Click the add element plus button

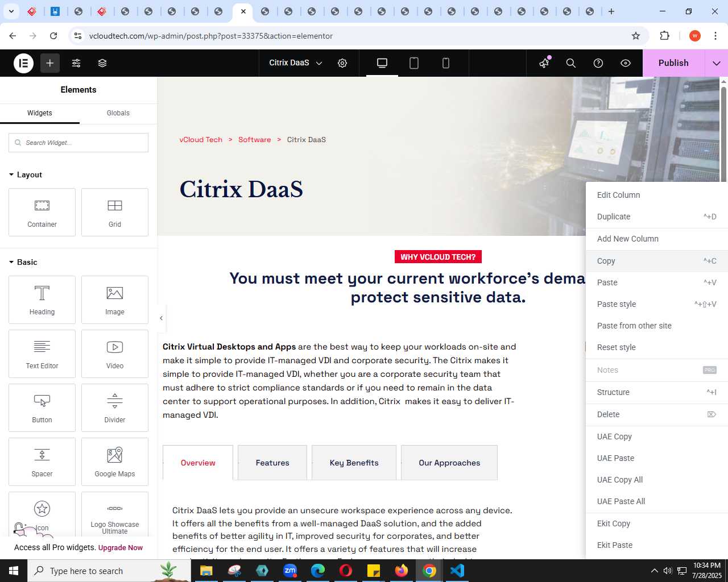tap(50, 63)
